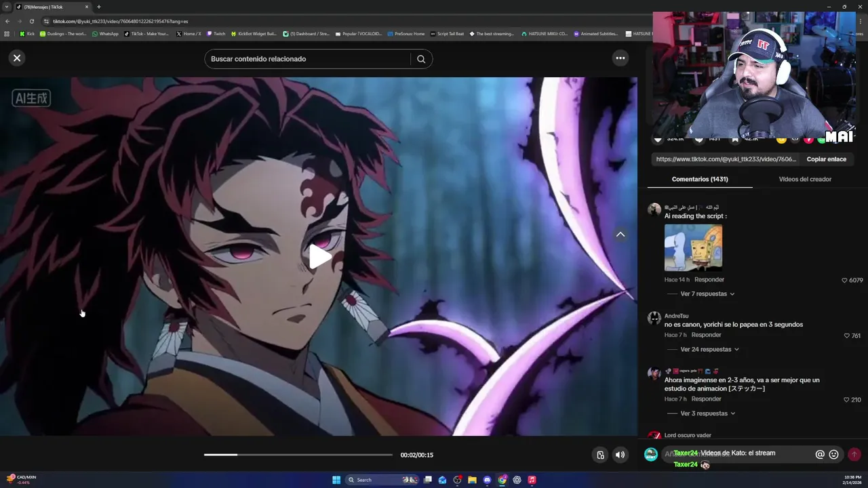This screenshot has height=488, width=868.
Task: Click the video progress bar
Action: (x=298, y=455)
